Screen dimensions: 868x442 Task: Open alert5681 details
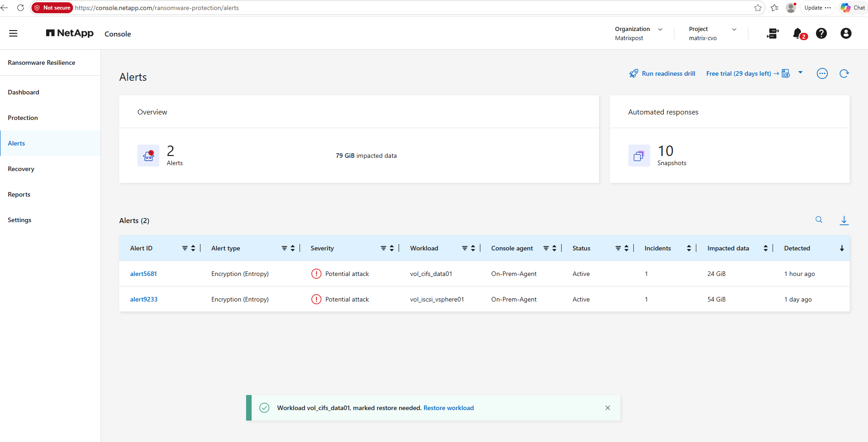(x=143, y=274)
